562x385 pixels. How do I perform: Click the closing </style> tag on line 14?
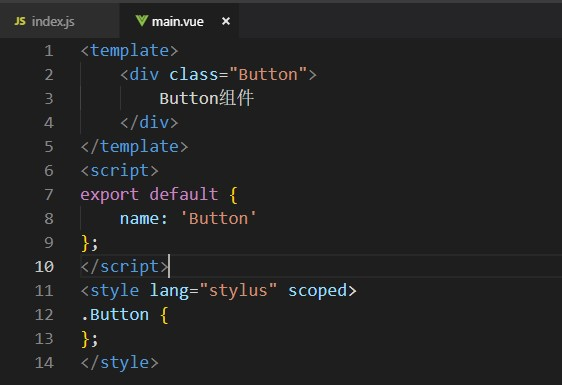[119, 363]
